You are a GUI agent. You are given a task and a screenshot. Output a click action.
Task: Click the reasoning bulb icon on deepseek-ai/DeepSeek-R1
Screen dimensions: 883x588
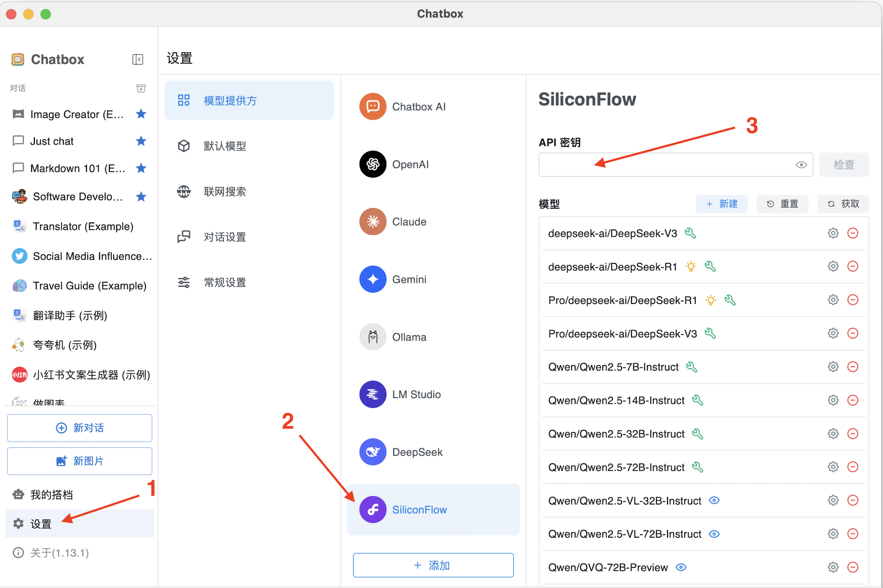pyautogui.click(x=691, y=266)
